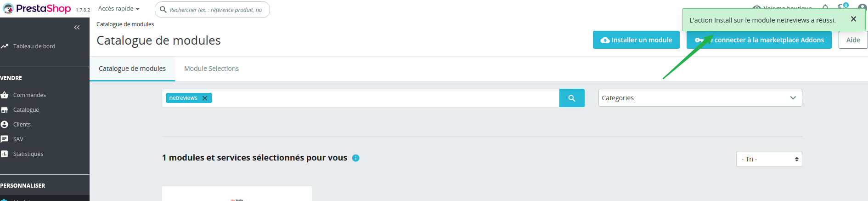
Task: Switch to Module Selections tab
Action: pos(211,69)
